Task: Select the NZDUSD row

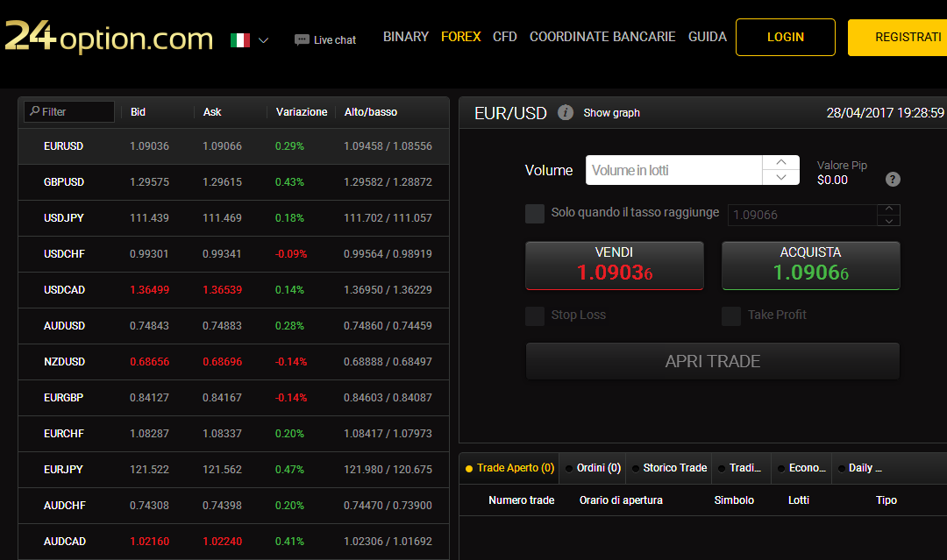Action: click(234, 361)
